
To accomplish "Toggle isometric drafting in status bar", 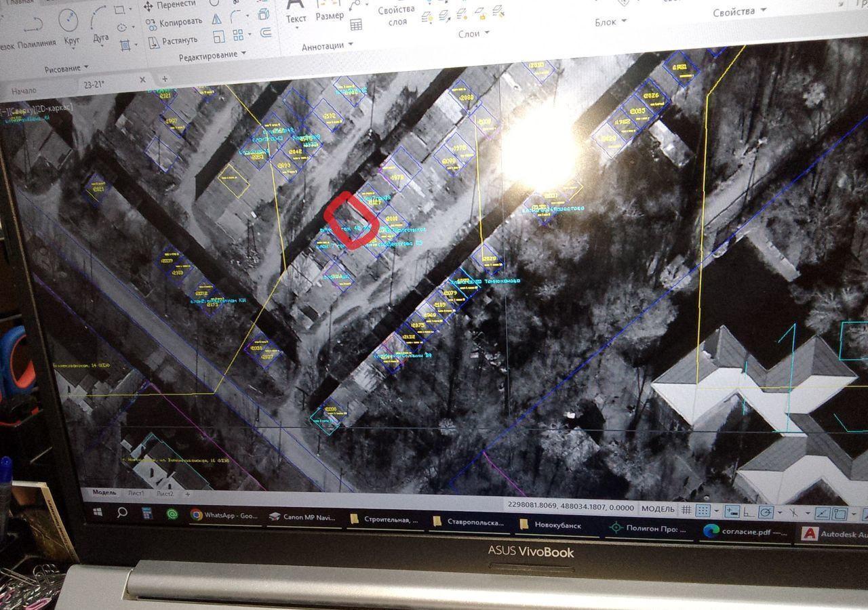I will point(792,513).
